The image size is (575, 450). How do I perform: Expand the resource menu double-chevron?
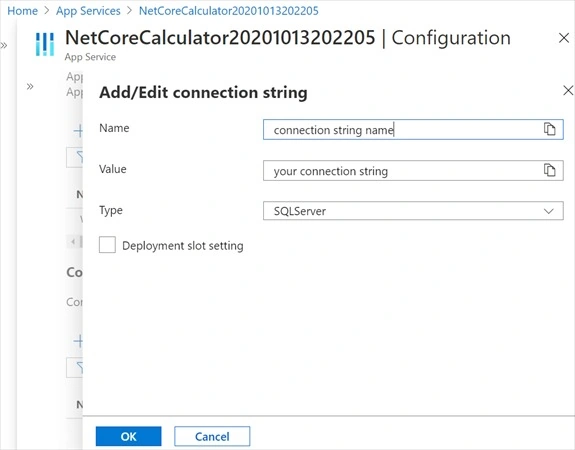(30, 87)
